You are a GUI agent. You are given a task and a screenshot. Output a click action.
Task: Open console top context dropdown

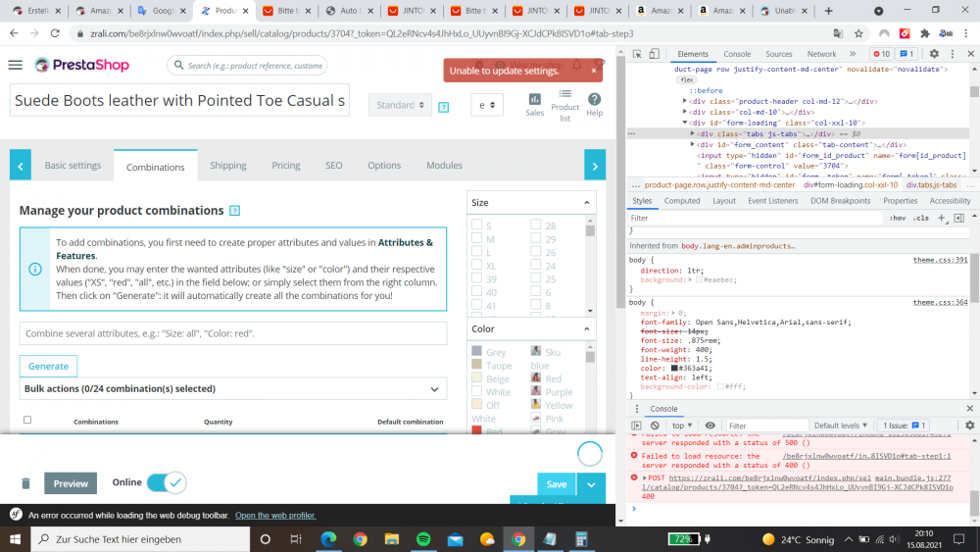(682, 426)
